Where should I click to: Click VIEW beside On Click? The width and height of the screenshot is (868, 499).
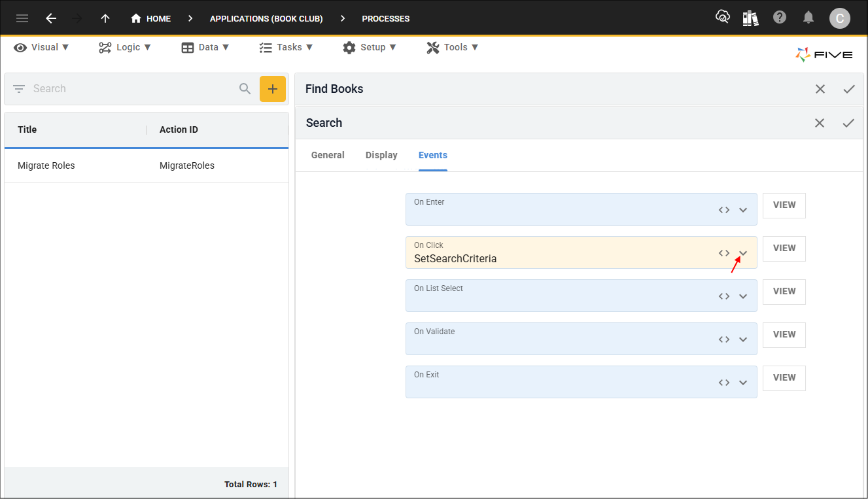[x=784, y=249]
